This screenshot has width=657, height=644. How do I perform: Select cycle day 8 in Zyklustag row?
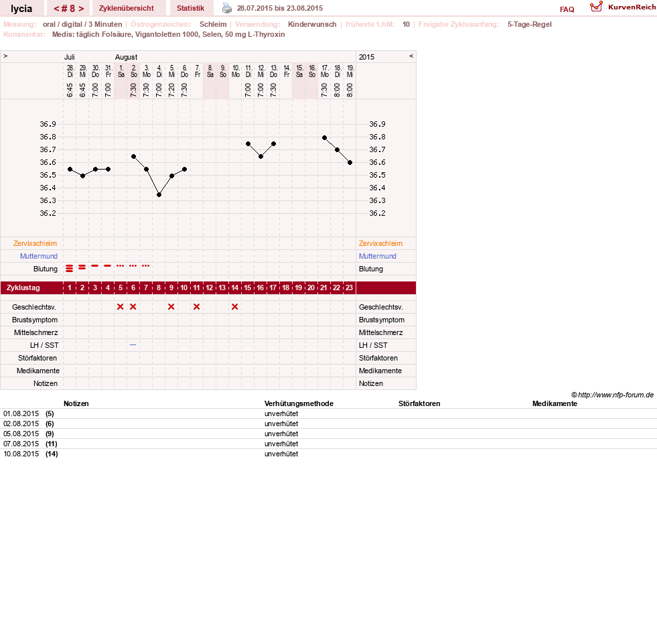(x=158, y=287)
